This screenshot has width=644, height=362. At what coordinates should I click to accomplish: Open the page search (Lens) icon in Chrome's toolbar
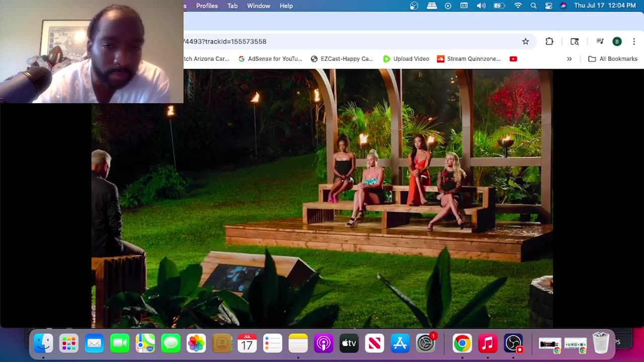pos(575,42)
